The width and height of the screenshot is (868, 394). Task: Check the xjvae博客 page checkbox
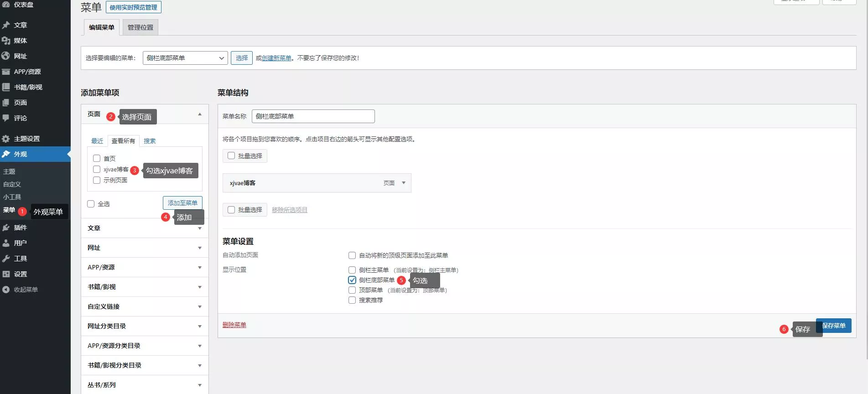97,169
